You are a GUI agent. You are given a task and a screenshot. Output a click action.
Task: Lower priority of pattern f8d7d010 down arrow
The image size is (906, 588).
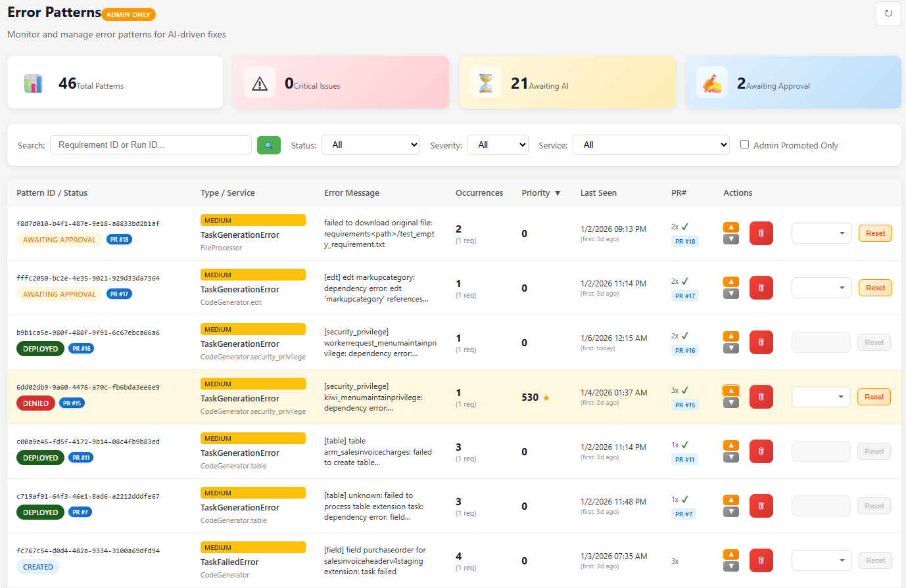(x=731, y=239)
